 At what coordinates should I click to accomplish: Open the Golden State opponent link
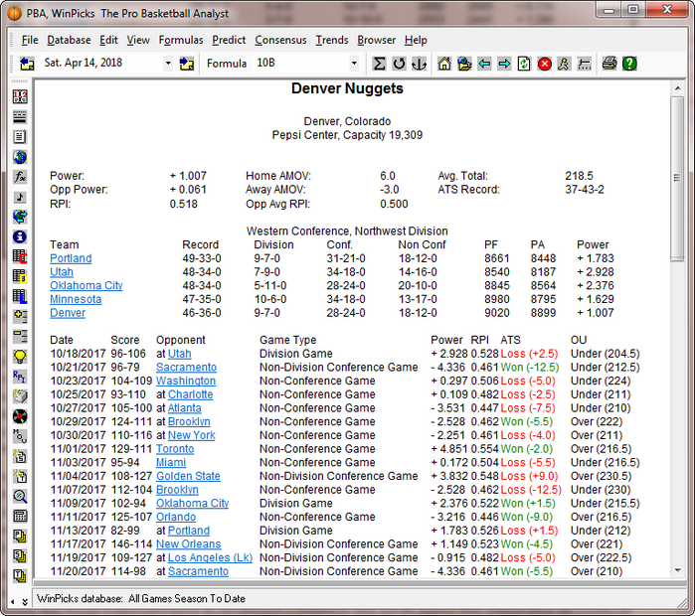tap(188, 477)
